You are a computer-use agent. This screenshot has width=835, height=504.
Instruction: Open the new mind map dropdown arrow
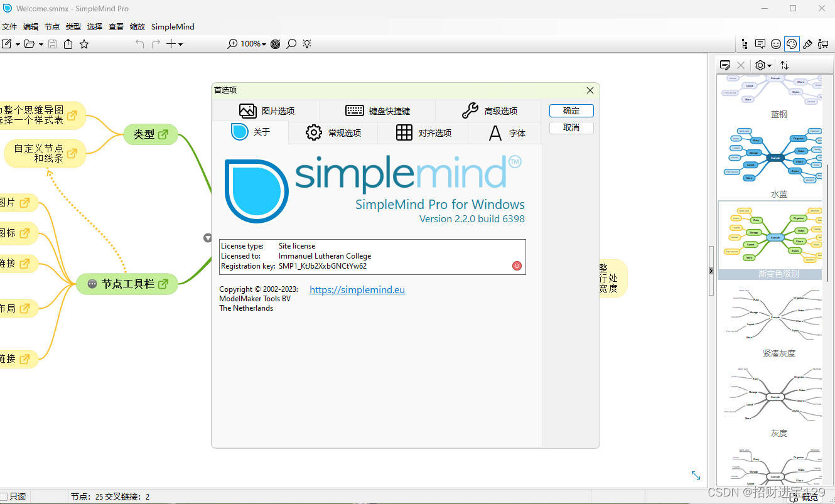(18, 45)
